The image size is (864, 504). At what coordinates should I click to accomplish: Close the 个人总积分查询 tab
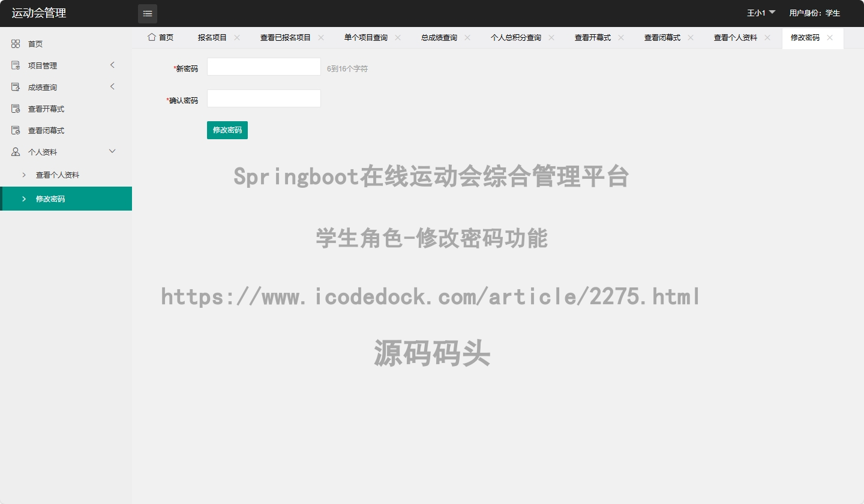[x=551, y=37]
